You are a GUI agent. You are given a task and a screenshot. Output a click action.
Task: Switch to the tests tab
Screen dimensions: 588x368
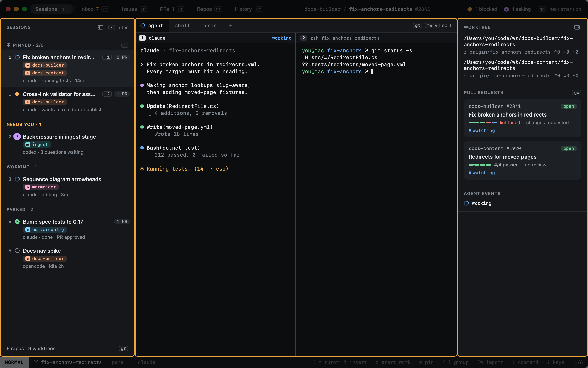click(x=209, y=26)
